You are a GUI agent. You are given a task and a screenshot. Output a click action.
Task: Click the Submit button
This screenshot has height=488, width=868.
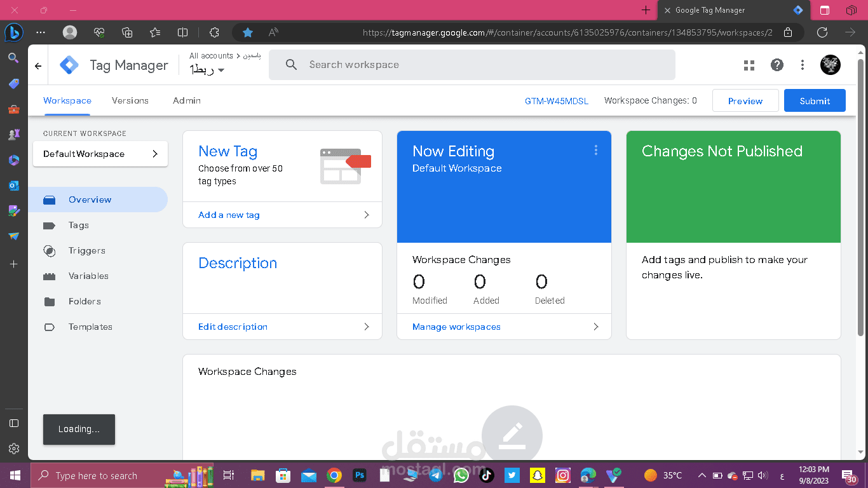pos(815,100)
